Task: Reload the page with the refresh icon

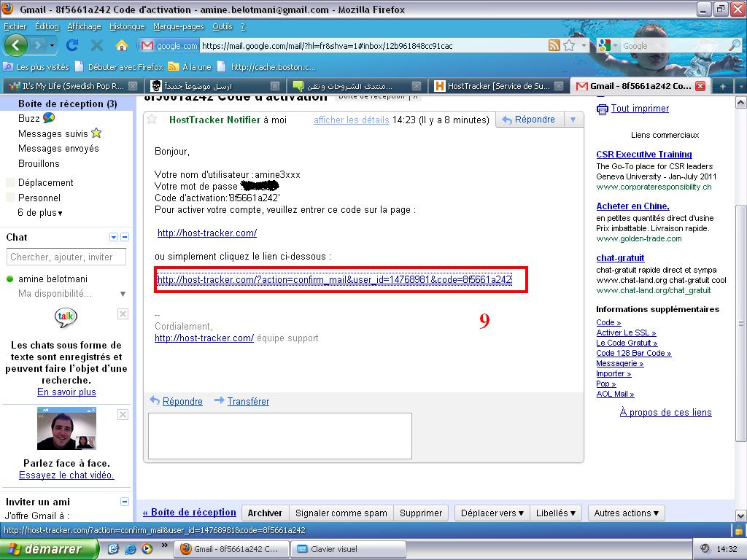Action: coord(72,46)
